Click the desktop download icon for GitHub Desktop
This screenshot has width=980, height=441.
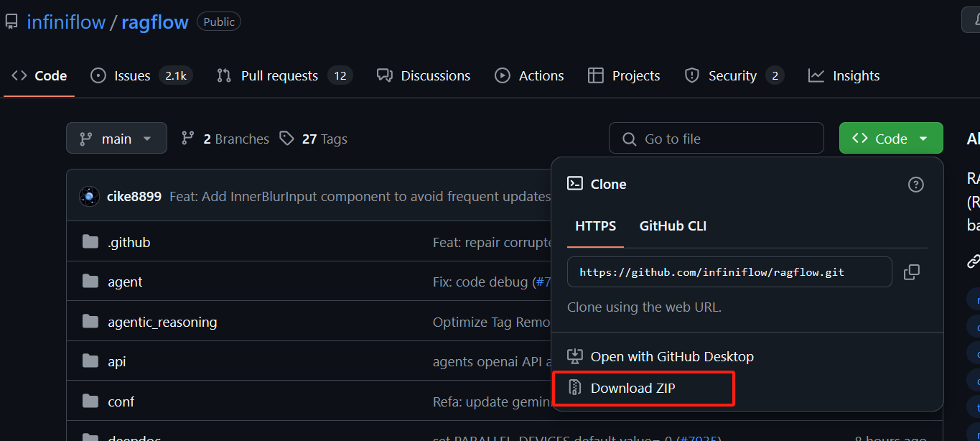click(574, 356)
